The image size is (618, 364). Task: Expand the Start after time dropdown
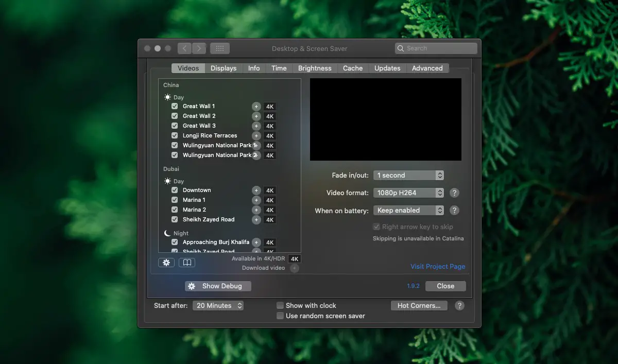[218, 305]
